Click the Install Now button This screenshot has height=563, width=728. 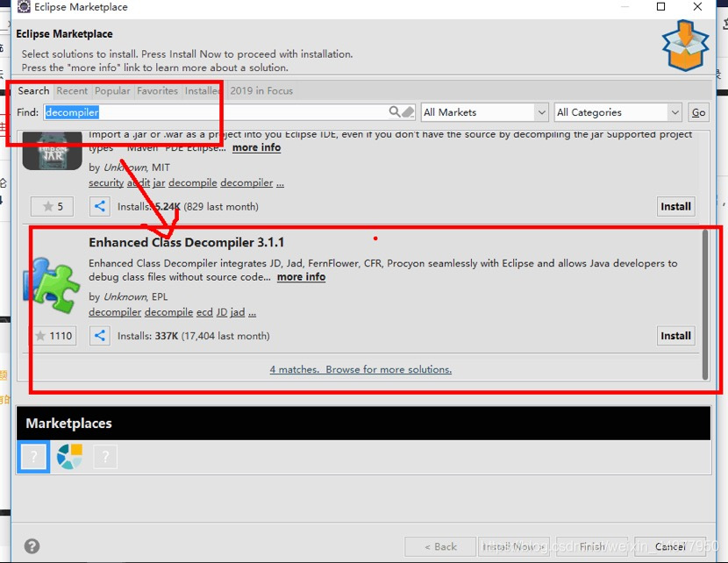tap(514, 546)
